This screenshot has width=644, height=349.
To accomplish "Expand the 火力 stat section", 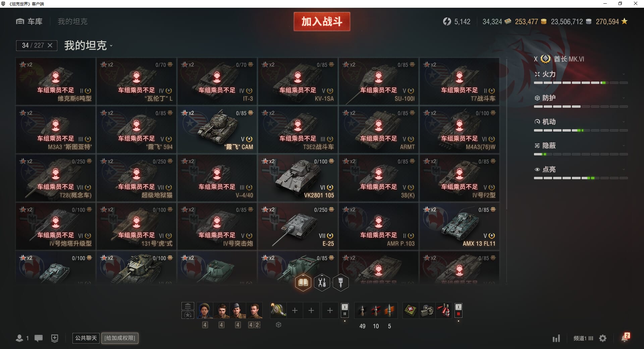I will (581, 74).
